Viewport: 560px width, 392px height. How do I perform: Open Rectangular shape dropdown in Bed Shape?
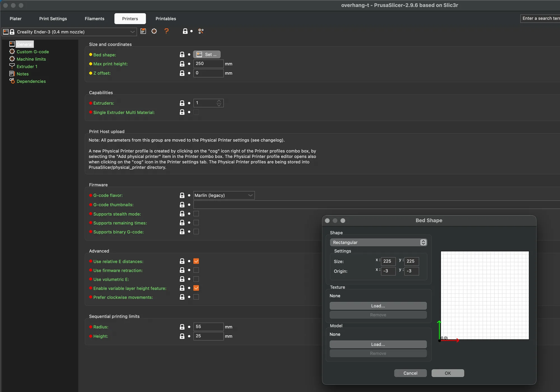(378, 242)
